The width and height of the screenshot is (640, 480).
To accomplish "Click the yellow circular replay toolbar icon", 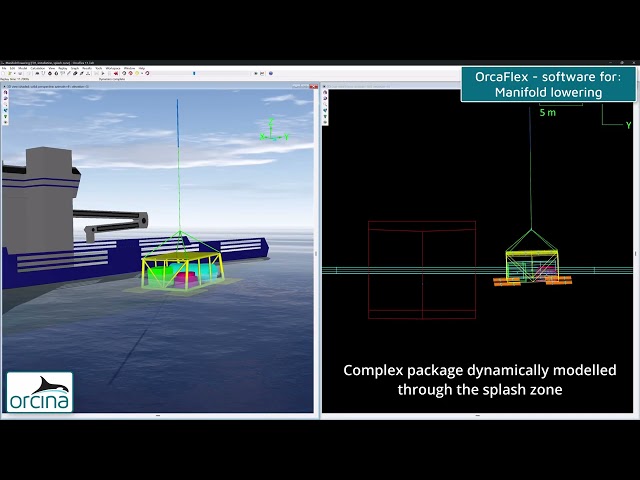I will [x=137, y=73].
